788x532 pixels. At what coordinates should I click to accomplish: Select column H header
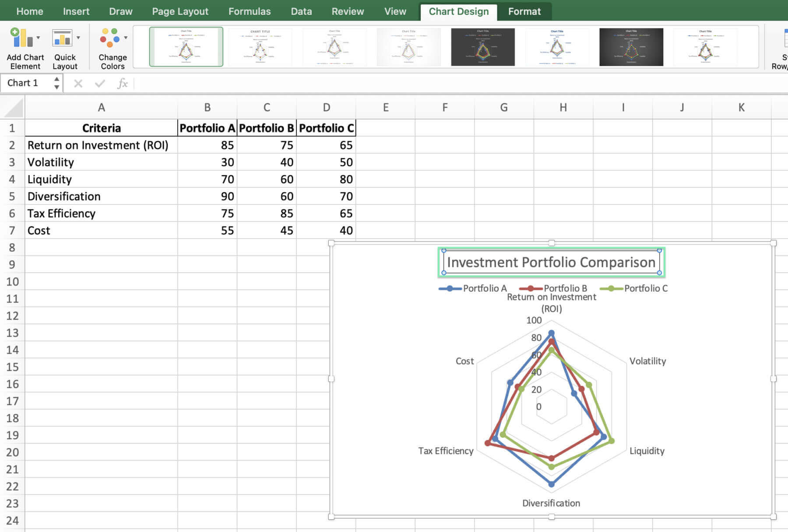coord(563,107)
